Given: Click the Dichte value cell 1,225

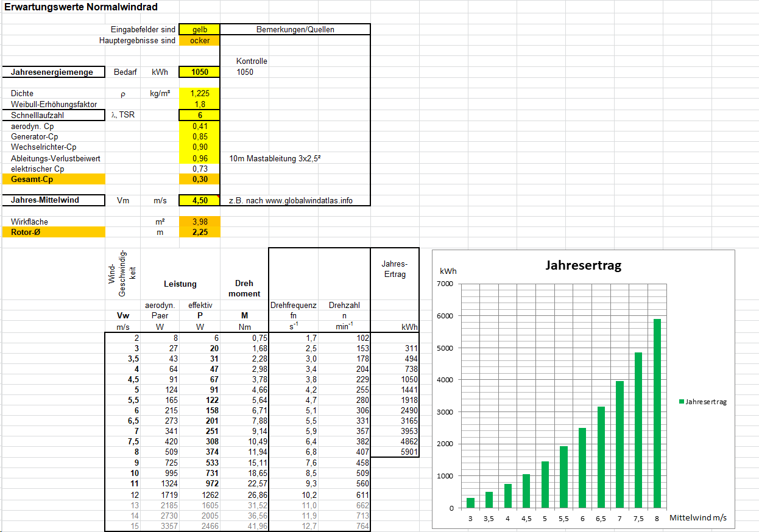Looking at the screenshot, I should (x=199, y=94).
